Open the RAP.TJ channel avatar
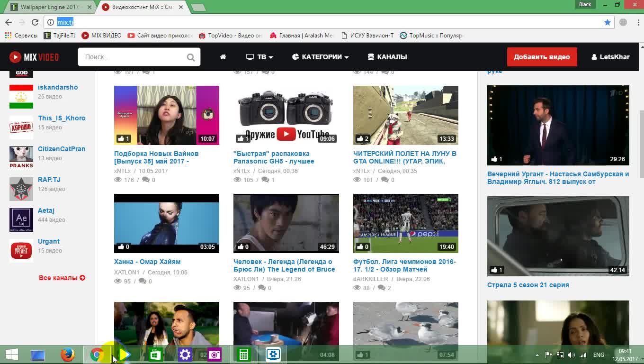This screenshot has height=364, width=644. 21,189
